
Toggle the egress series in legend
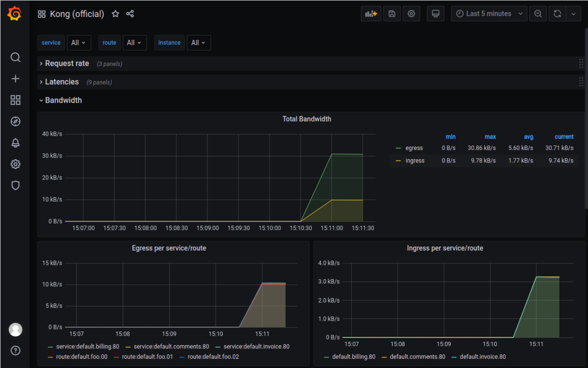tap(414, 148)
